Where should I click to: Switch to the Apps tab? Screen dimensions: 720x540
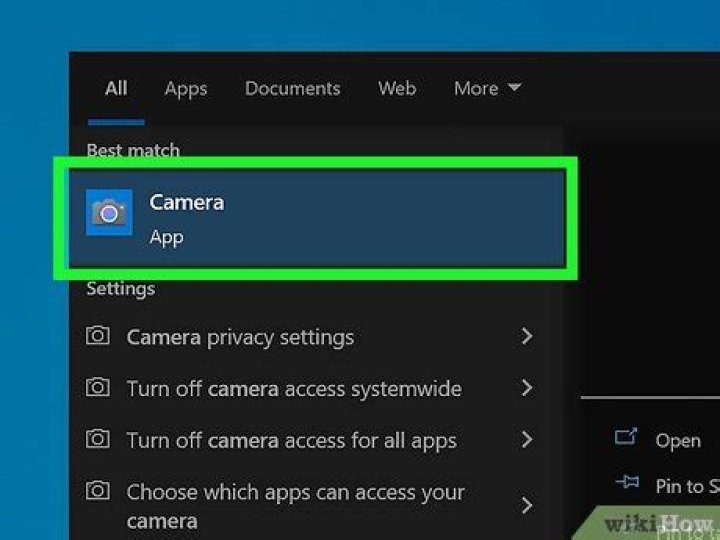[185, 88]
